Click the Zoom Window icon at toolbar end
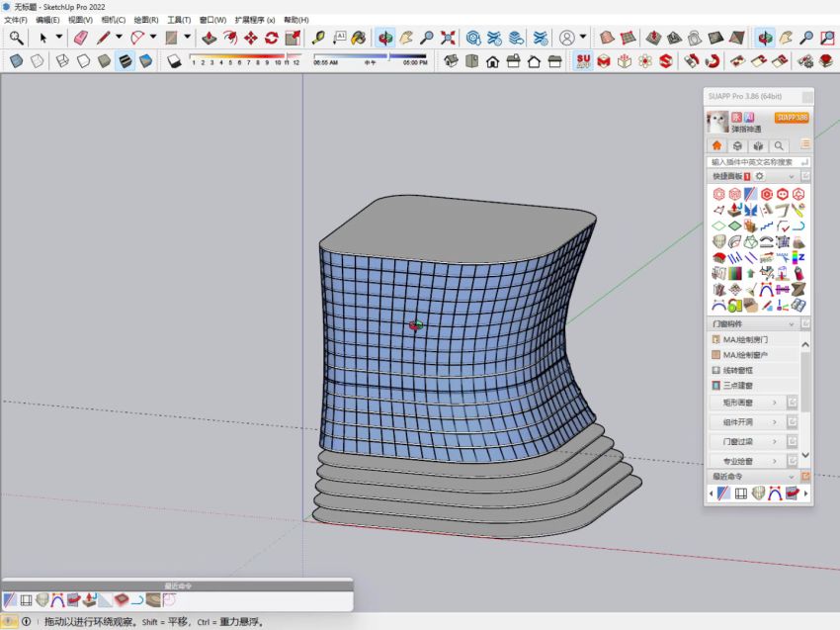This screenshot has height=630, width=840. click(828, 38)
